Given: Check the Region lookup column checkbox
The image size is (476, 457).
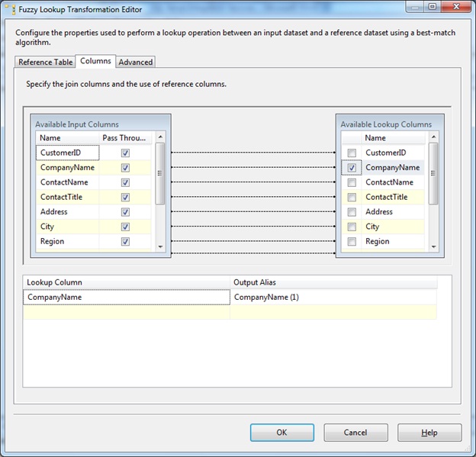Looking at the screenshot, I should coord(352,241).
